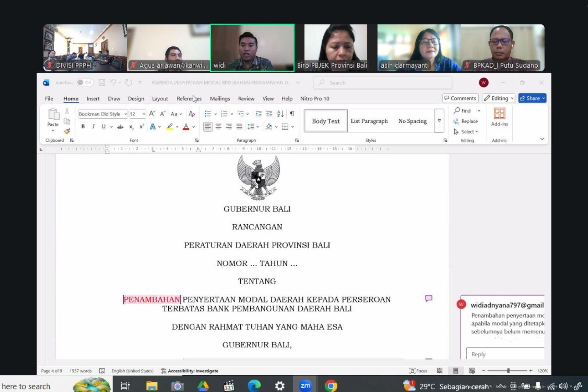This screenshot has width=588, height=392.
Task: Open the Review tab
Action: (246, 99)
